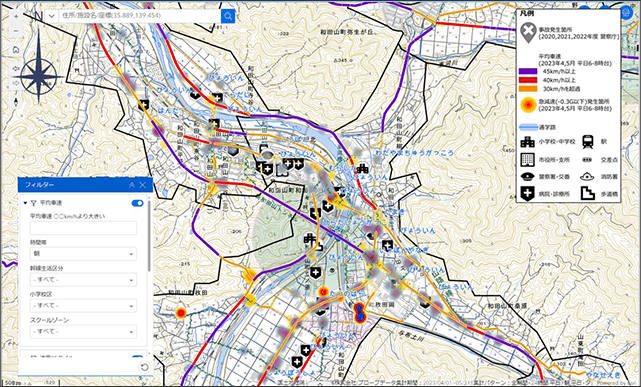Click the blue search magnifier button
Viewport: 641px width, 387px height.
click(228, 16)
